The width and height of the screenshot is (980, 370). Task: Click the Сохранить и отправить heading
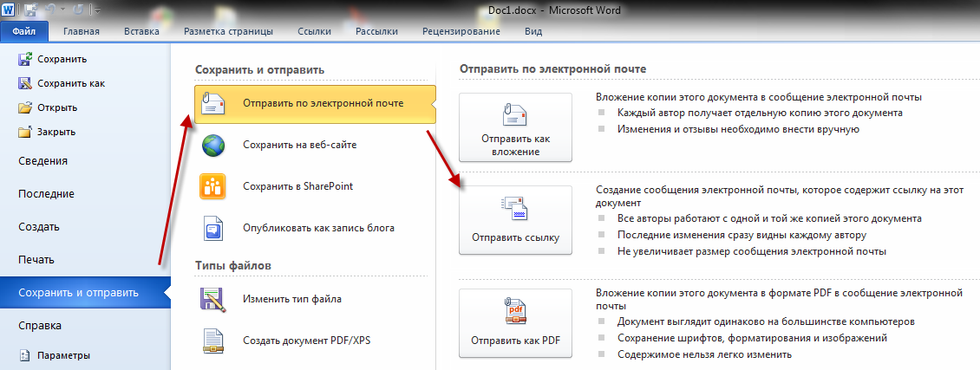[x=259, y=70]
